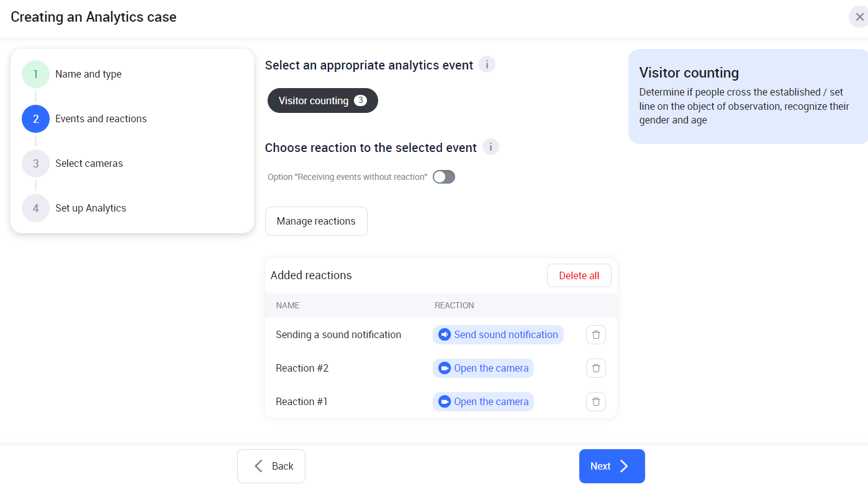The image size is (868, 487).
Task: Delete Reaction #1 using its trash icon
Action: 595,402
